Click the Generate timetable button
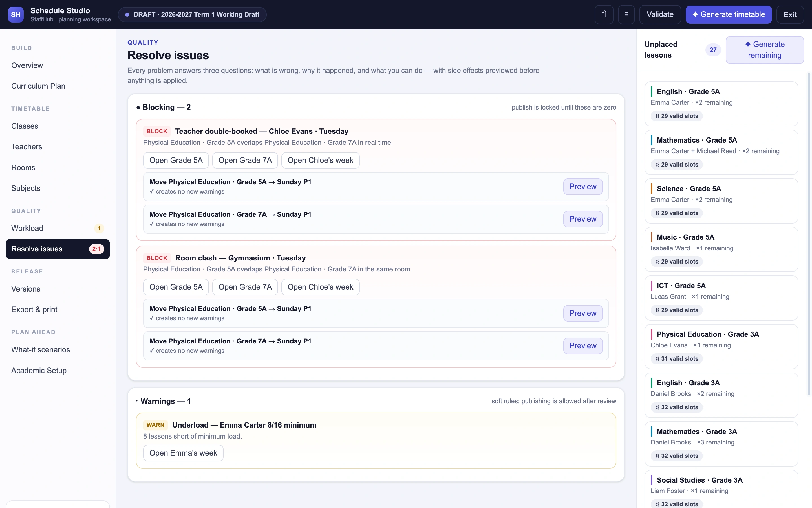Image resolution: width=812 pixels, height=508 pixels. 729,14
